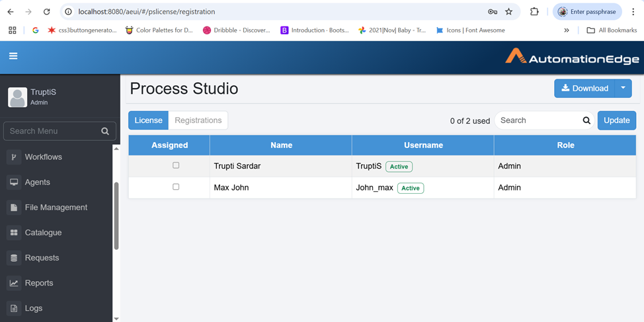The image size is (644, 322).
Task: Expand the Download button dropdown caret
Action: tap(623, 89)
